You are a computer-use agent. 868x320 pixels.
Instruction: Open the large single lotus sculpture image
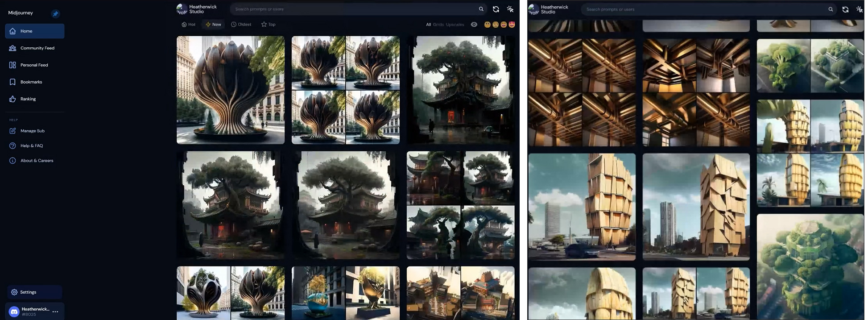[231, 90]
